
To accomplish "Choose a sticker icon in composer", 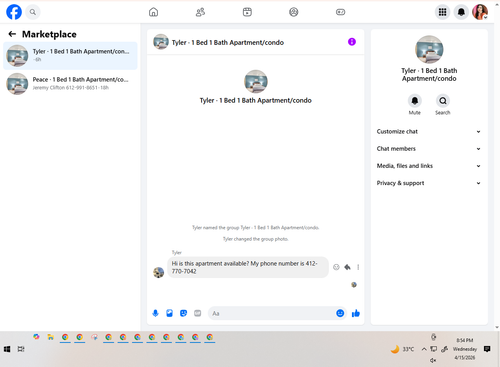I will (183, 313).
